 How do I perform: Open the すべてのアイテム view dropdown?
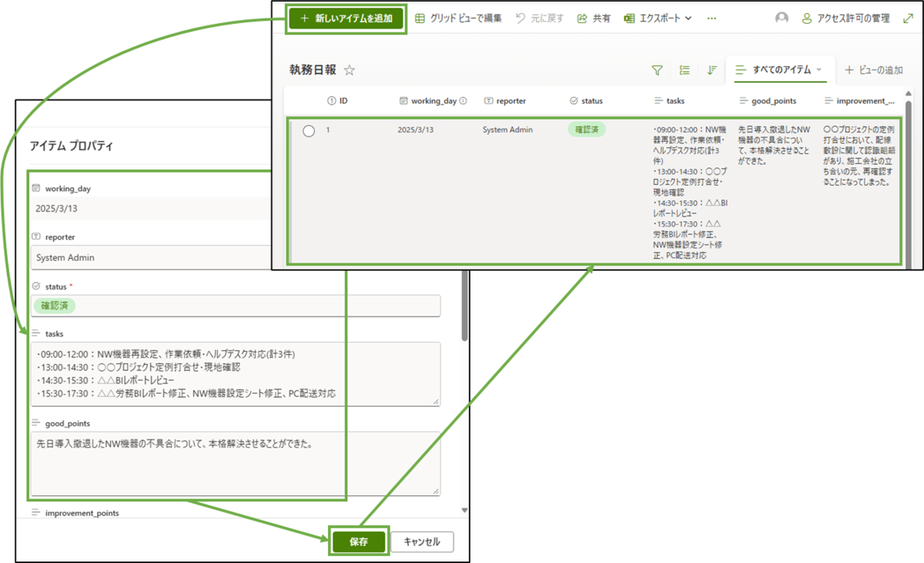point(779,70)
